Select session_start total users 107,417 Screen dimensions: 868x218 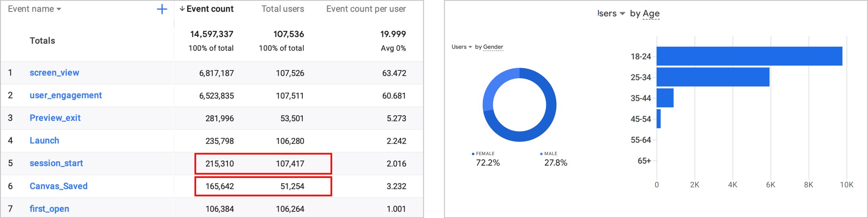point(290,163)
